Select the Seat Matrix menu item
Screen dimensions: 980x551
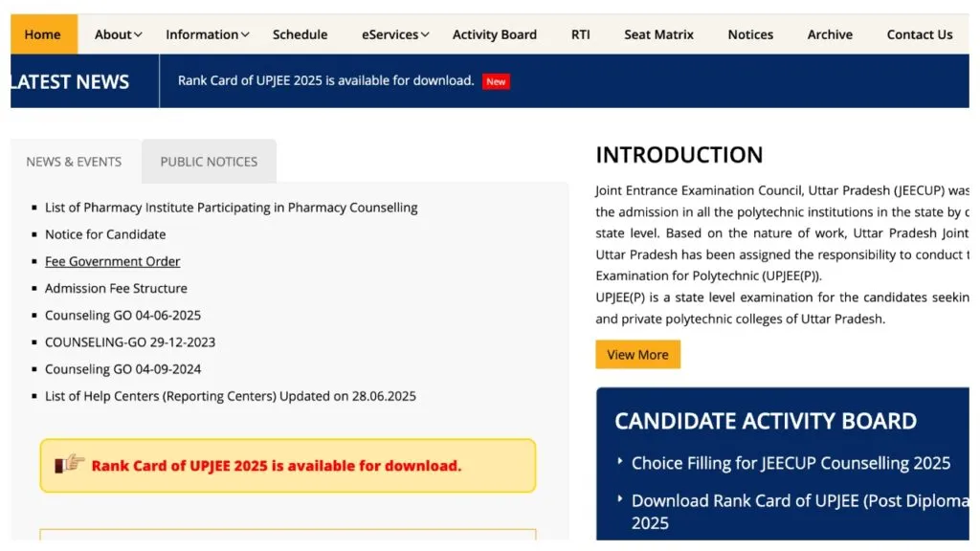click(658, 34)
